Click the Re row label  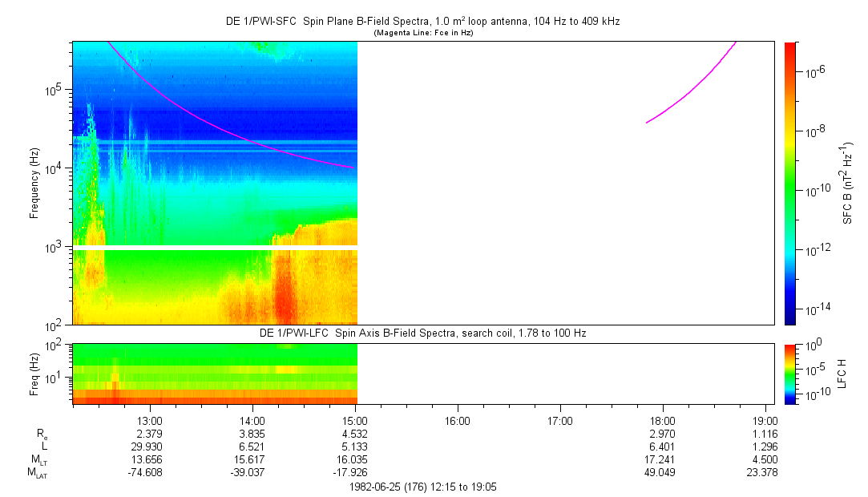[x=42, y=435]
